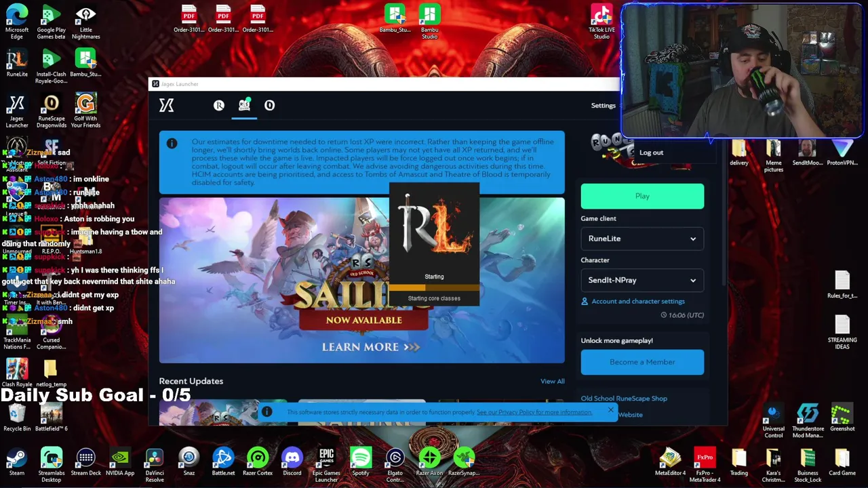Open Snaz desktop icon
The width and height of the screenshot is (868, 488).
189,462
